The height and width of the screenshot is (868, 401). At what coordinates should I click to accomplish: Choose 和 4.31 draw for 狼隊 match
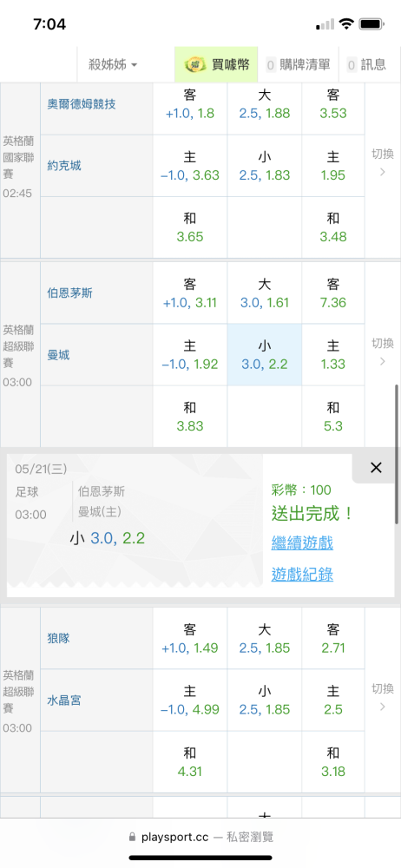click(x=190, y=762)
